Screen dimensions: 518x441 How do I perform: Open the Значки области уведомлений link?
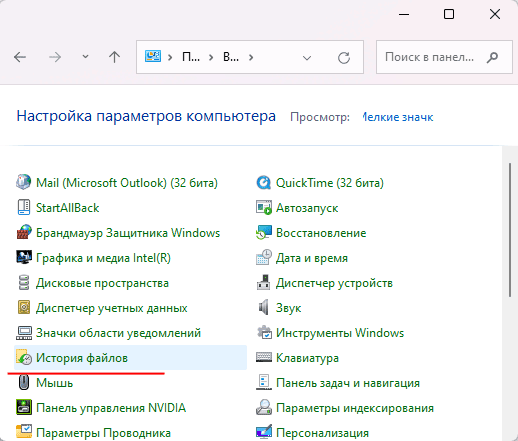coord(118,333)
